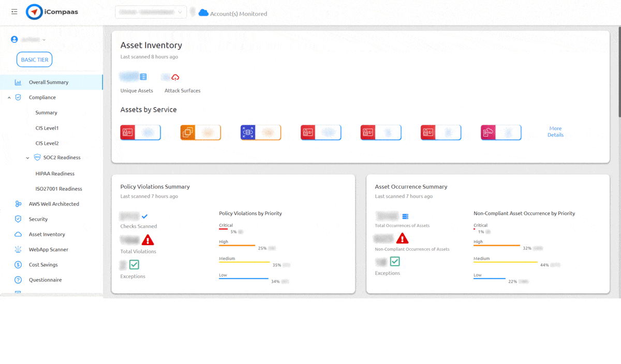Open the Questionnaire help icon
The image size is (621, 364).
pos(18,280)
